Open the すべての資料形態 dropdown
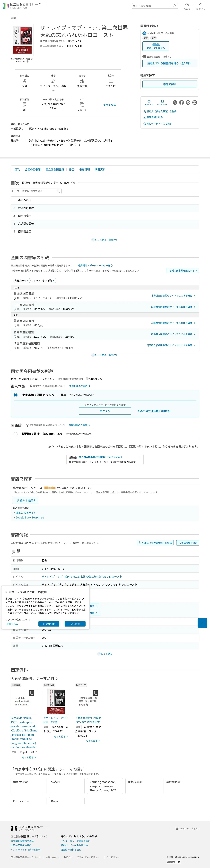 coord(44,280)
